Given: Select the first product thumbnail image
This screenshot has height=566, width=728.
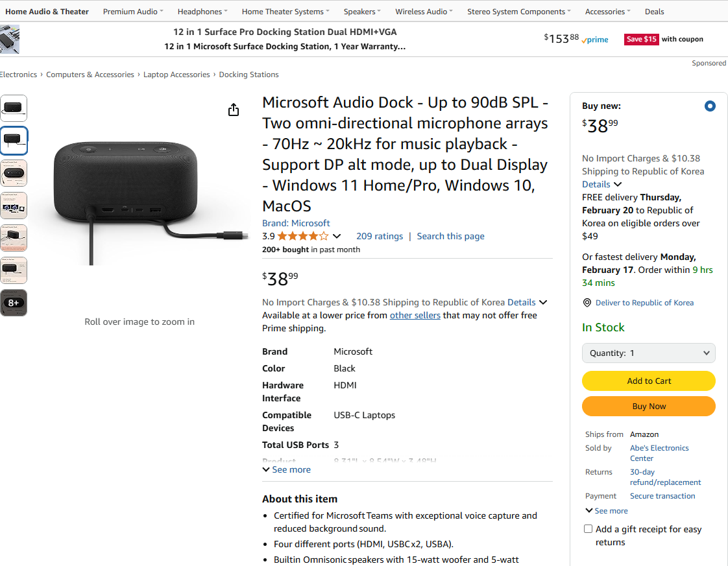Looking at the screenshot, I should click(x=14, y=108).
